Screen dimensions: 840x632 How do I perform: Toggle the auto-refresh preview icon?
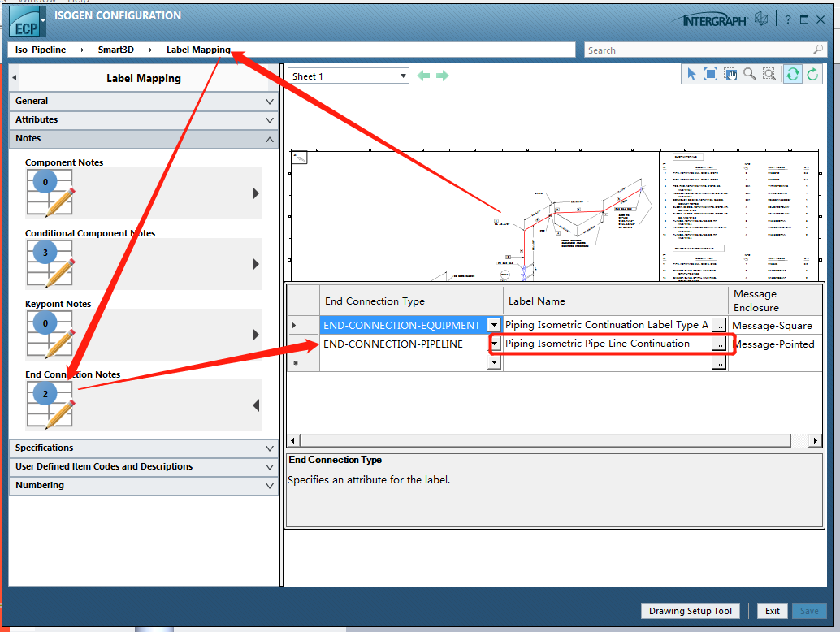[793, 74]
